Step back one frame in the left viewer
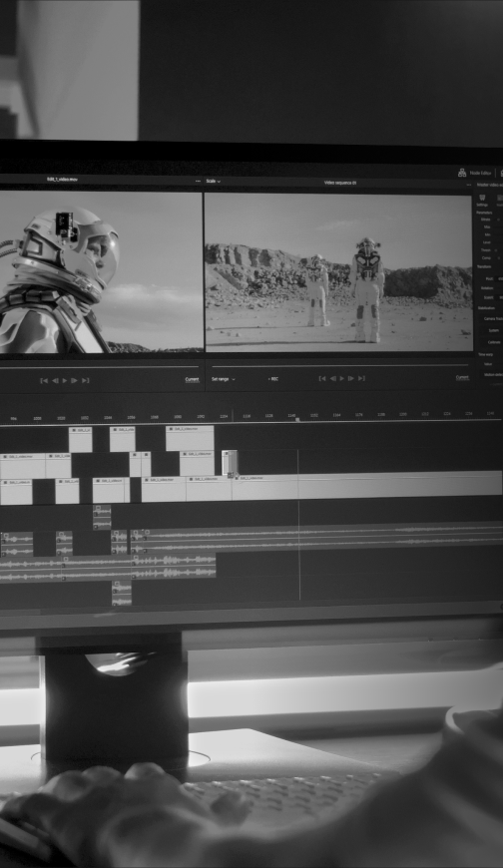This screenshot has width=503, height=868. tap(55, 380)
